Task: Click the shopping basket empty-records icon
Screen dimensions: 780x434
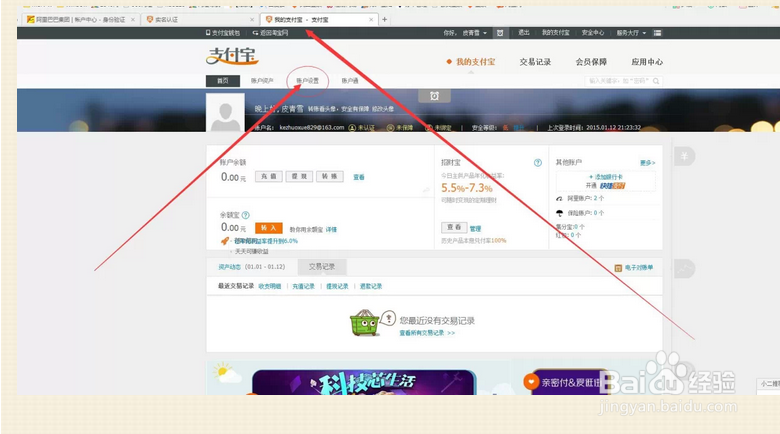Action: [x=365, y=323]
